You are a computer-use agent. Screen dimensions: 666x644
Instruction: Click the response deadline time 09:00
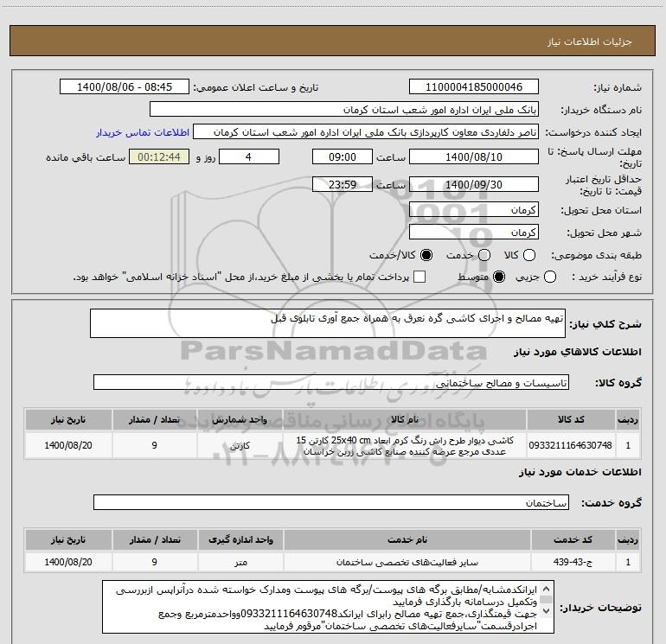pos(343,156)
